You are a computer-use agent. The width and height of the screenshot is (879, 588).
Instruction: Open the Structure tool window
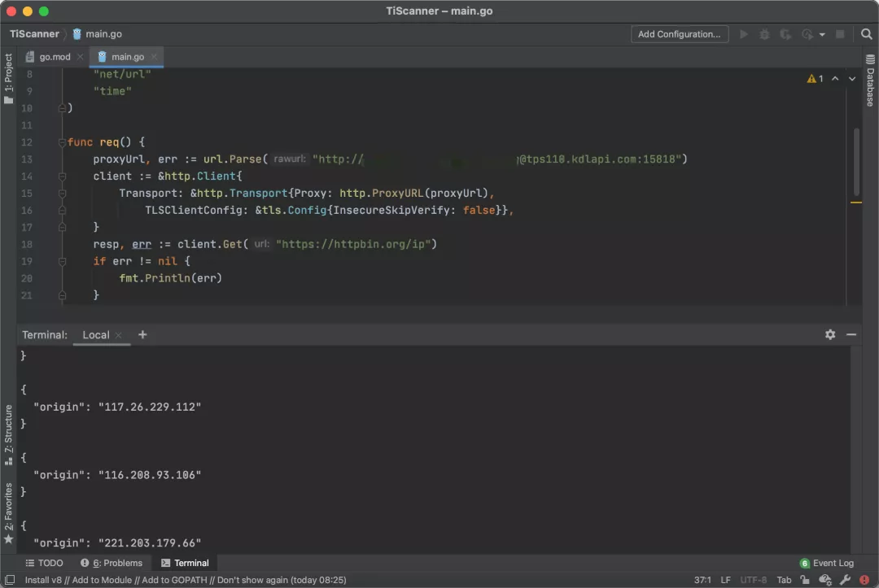[8, 434]
